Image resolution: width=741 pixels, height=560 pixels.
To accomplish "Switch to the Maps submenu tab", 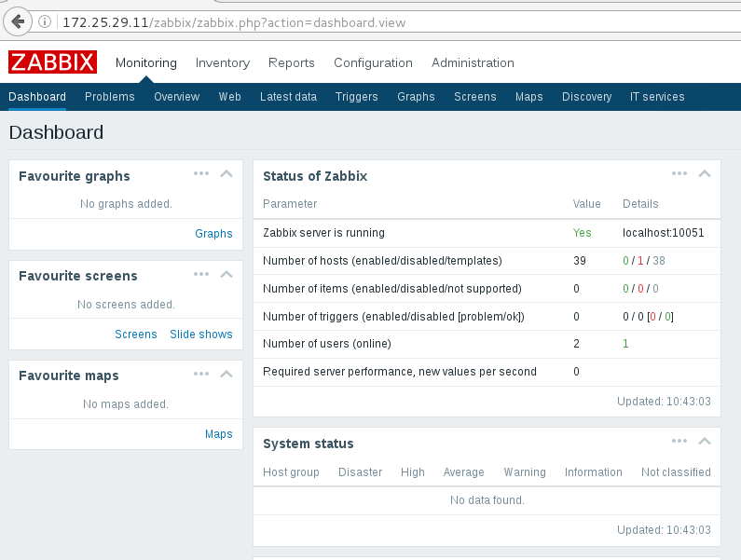I will [x=528, y=97].
